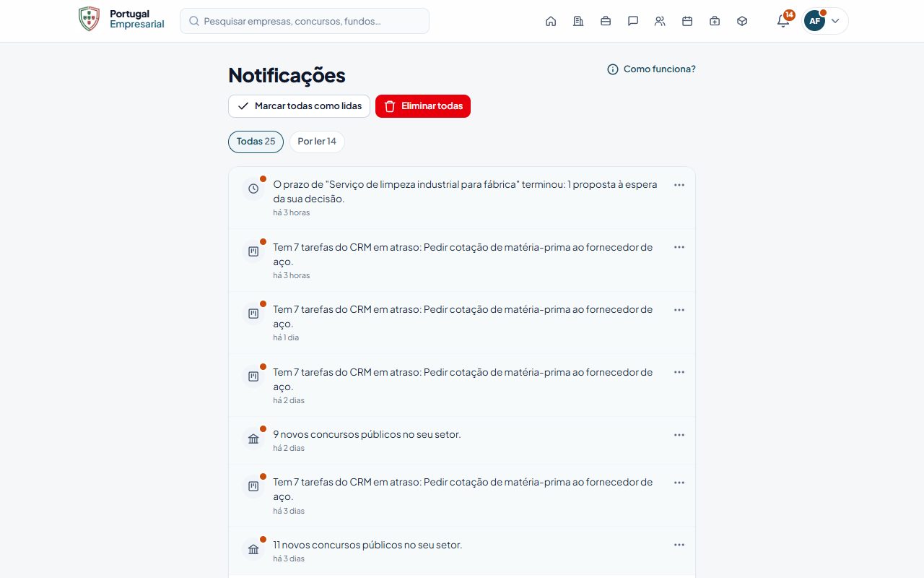Open '9 novos concursos públicos no seu setor.'

coord(462,441)
